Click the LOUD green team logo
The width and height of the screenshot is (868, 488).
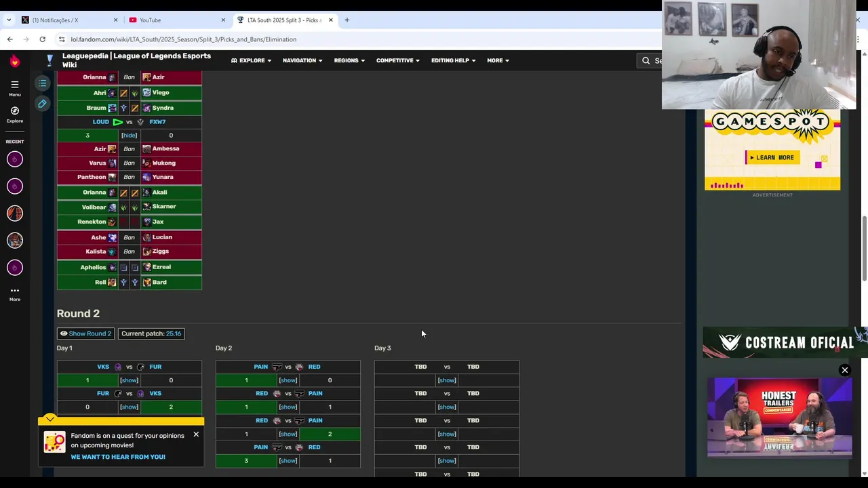(117, 122)
